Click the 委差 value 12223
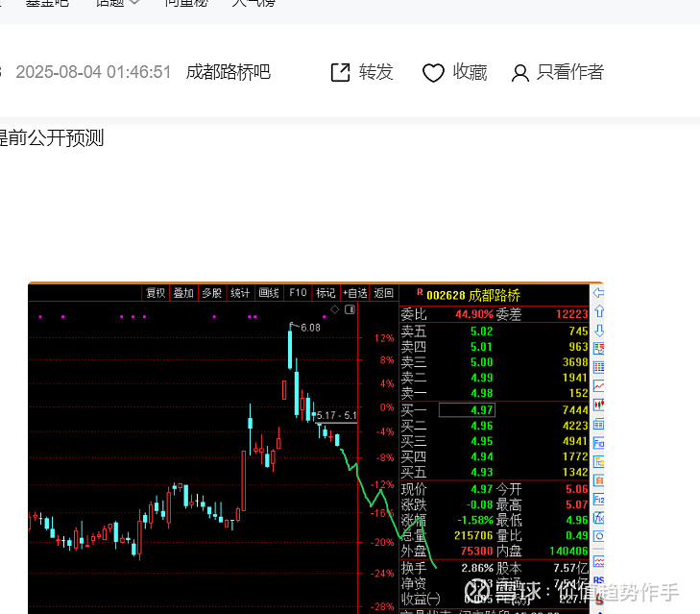700x614 pixels. point(572,314)
